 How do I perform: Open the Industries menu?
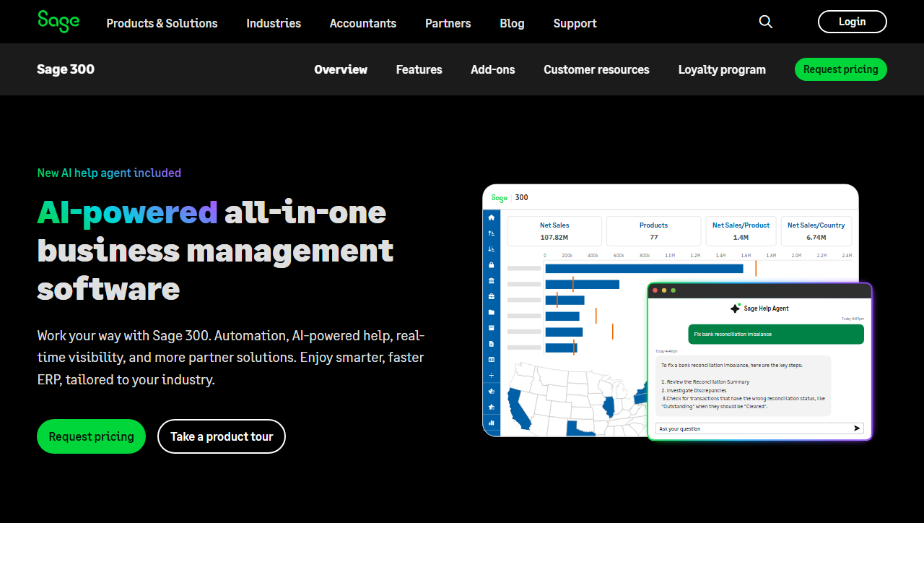pos(274,23)
